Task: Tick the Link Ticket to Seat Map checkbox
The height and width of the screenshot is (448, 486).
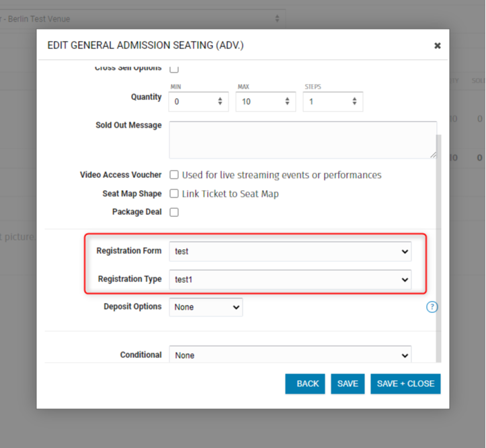Action: click(x=174, y=193)
